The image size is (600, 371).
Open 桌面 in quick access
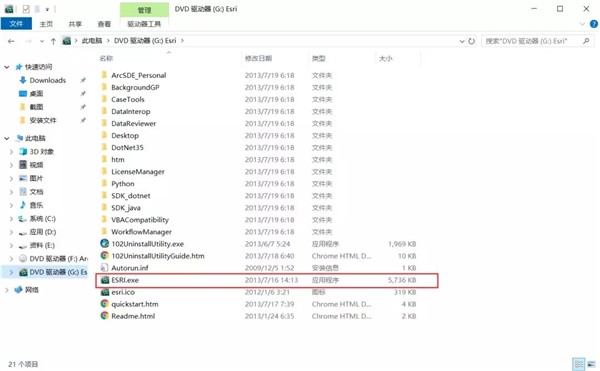(36, 94)
